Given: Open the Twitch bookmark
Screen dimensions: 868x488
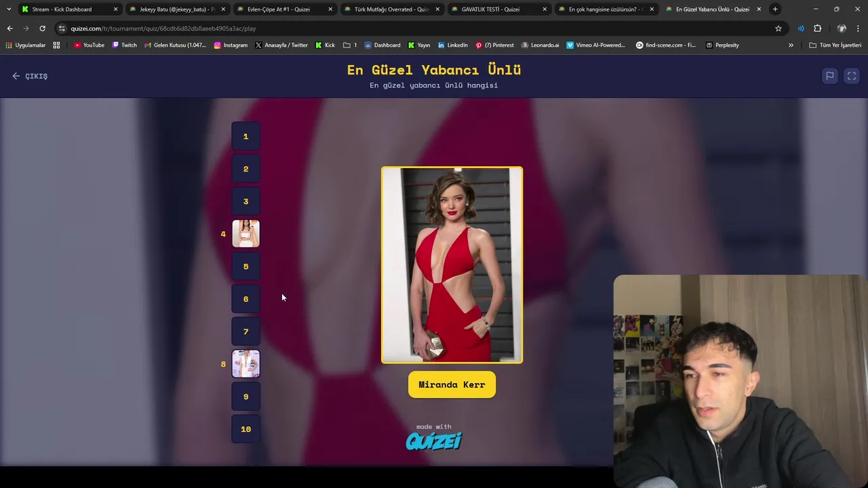Looking at the screenshot, I should click(x=124, y=45).
